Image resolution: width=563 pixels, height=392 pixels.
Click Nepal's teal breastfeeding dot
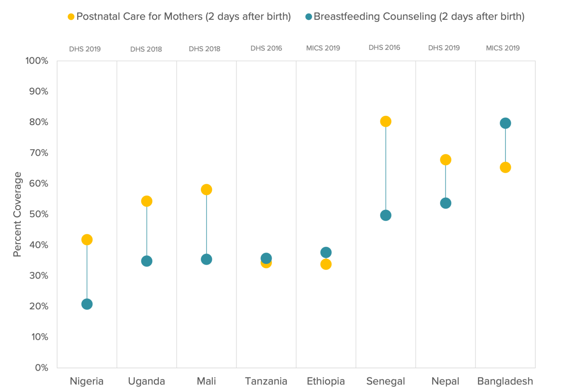click(x=446, y=203)
